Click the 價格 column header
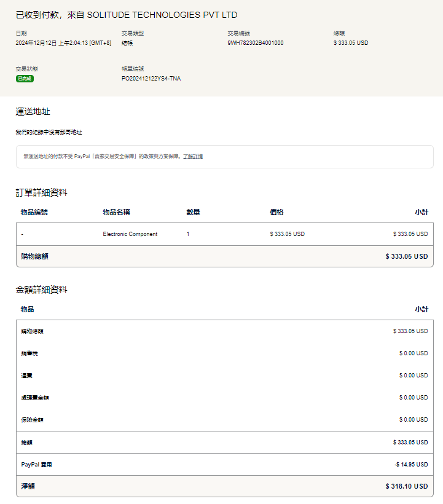Viewport: 443px width, 504px height. (276, 212)
